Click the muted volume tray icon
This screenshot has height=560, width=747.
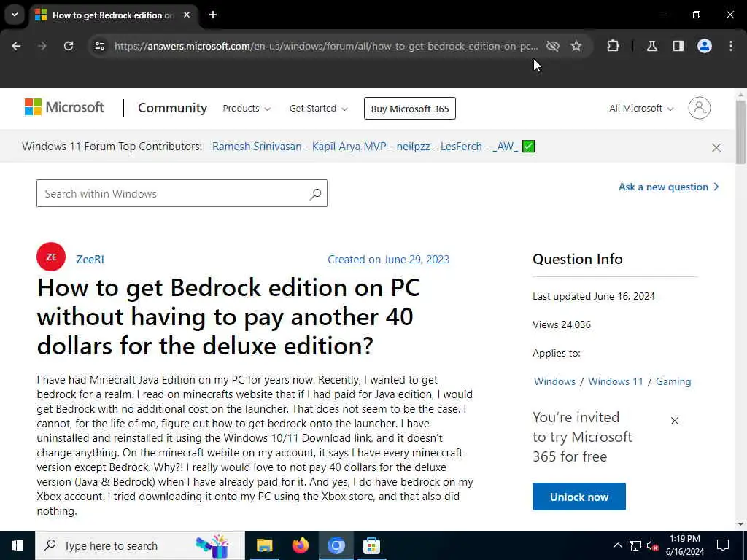(x=653, y=545)
